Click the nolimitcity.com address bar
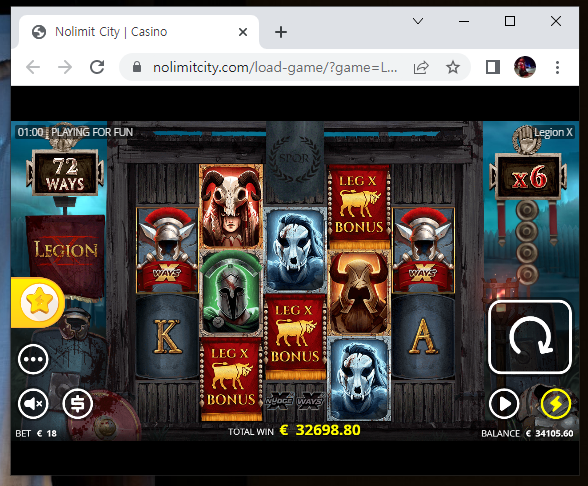Screen dimensions: 588x486 (275, 68)
